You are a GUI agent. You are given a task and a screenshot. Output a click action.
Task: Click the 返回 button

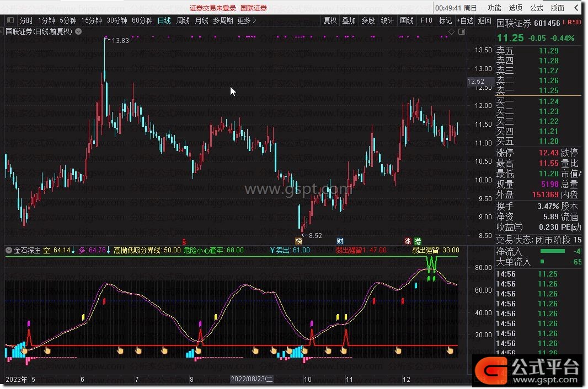[484, 20]
